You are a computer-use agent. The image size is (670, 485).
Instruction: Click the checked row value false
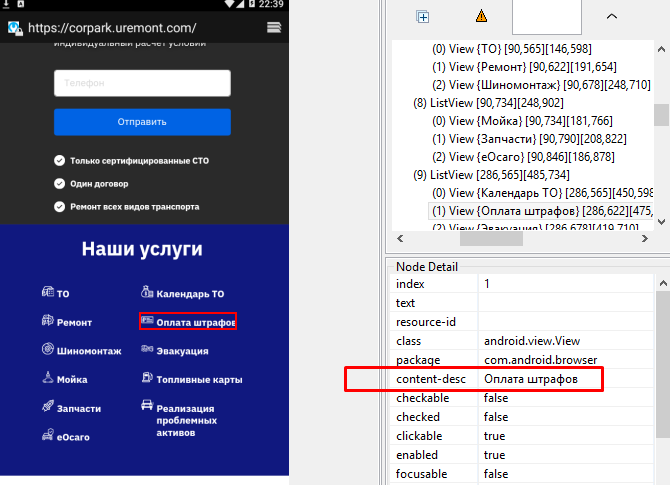[x=496, y=417]
